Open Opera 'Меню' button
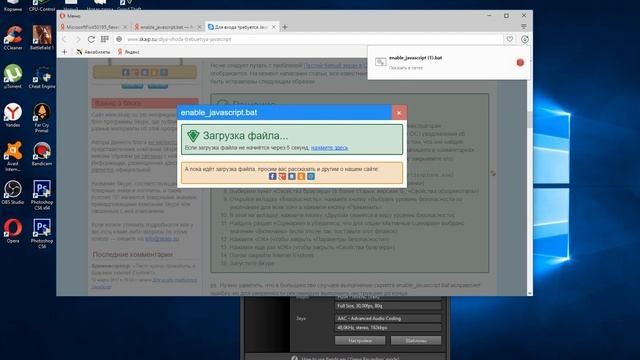The height and width of the screenshot is (360, 640). (70, 16)
